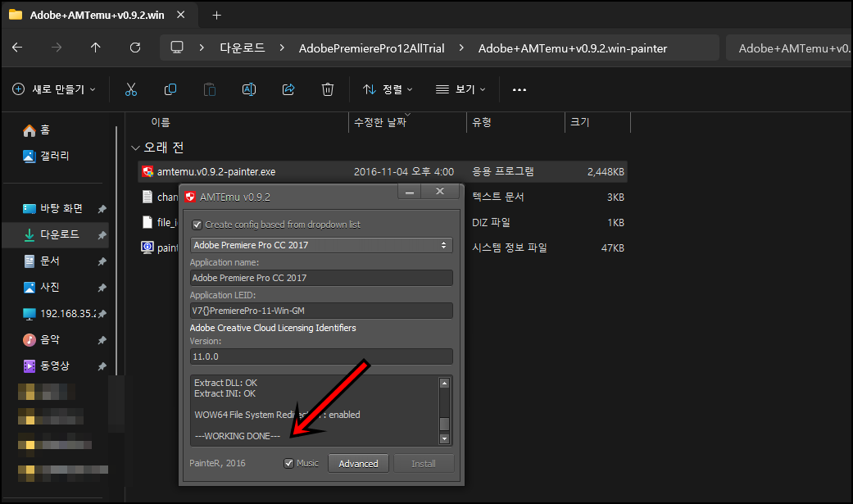Open Music (음악) in sidebar
The height and width of the screenshot is (504, 853).
click(x=42, y=339)
